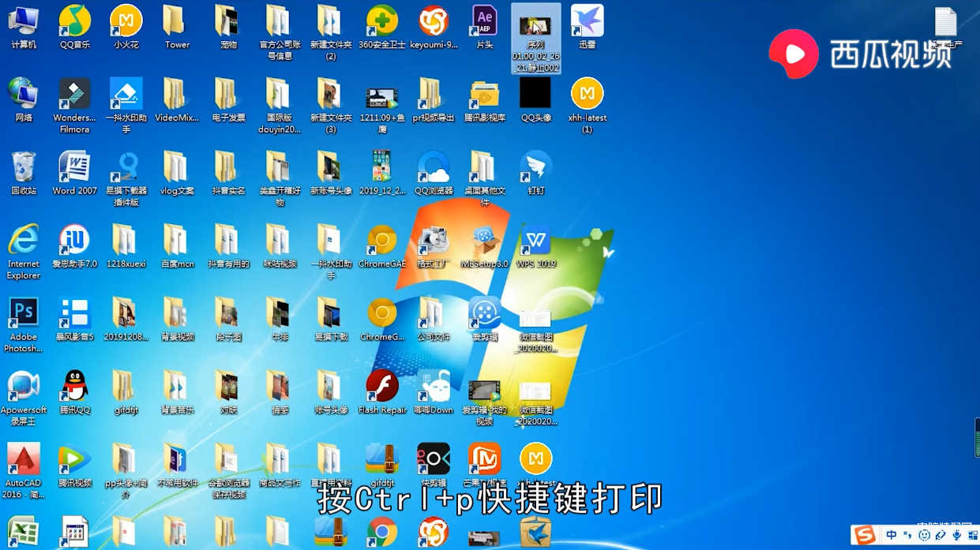
Task: Toggle Chinese/English input on Sogou bar
Action: (891, 536)
